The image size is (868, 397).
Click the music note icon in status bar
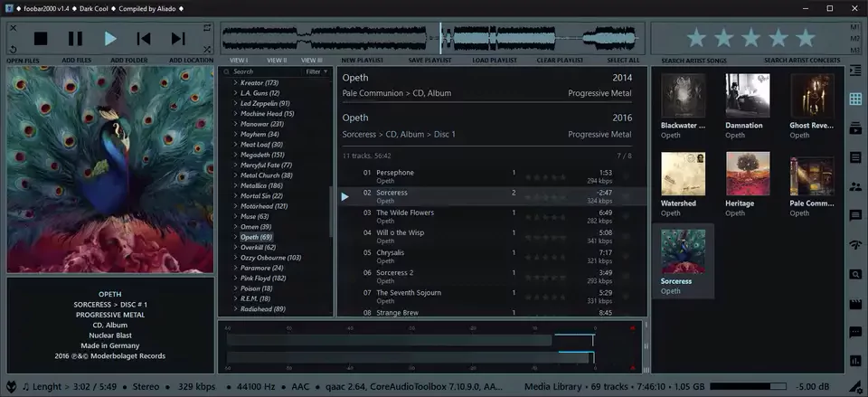(25, 386)
